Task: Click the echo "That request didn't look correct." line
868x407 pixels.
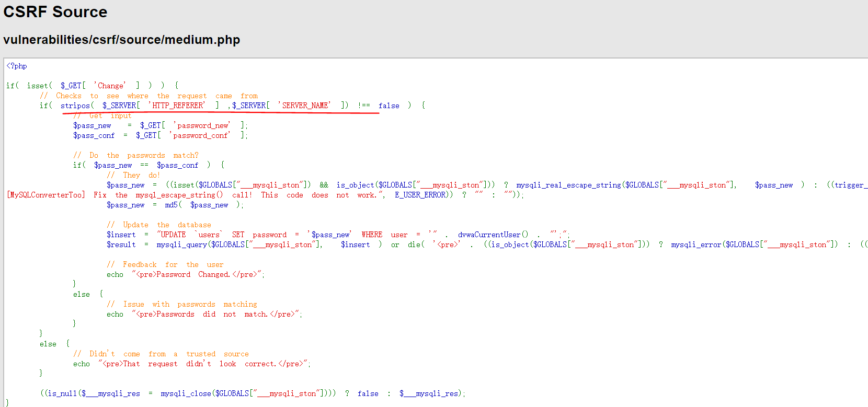Action: (x=192, y=364)
